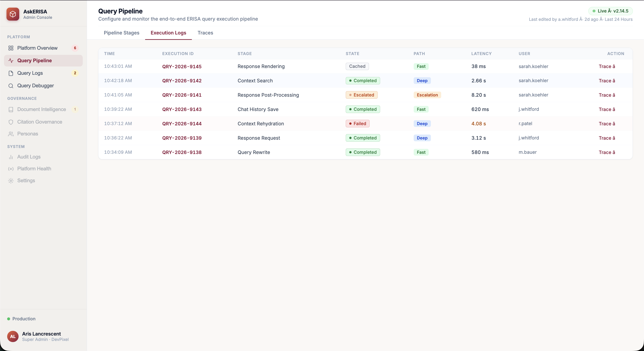Image resolution: width=644 pixels, height=351 pixels.
Task: Click the Cached state badge
Action: coord(357,66)
